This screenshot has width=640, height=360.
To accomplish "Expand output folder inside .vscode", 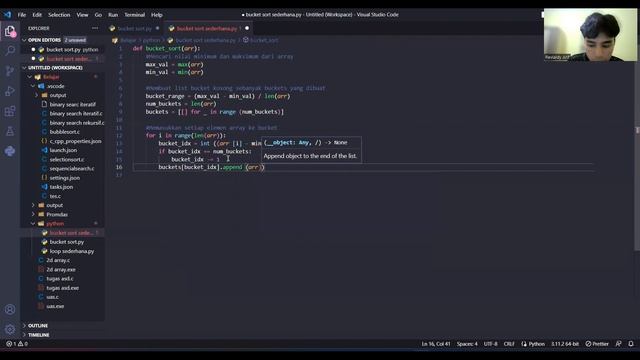I will (58, 95).
